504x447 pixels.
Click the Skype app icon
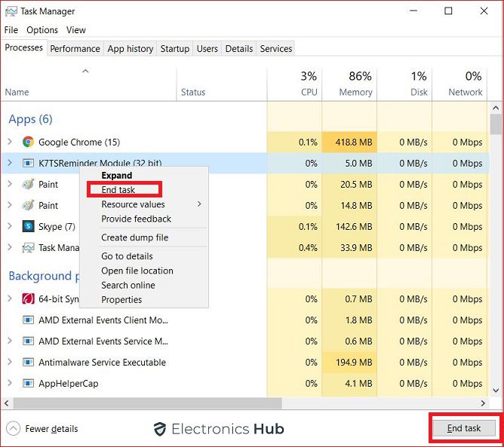point(28,226)
